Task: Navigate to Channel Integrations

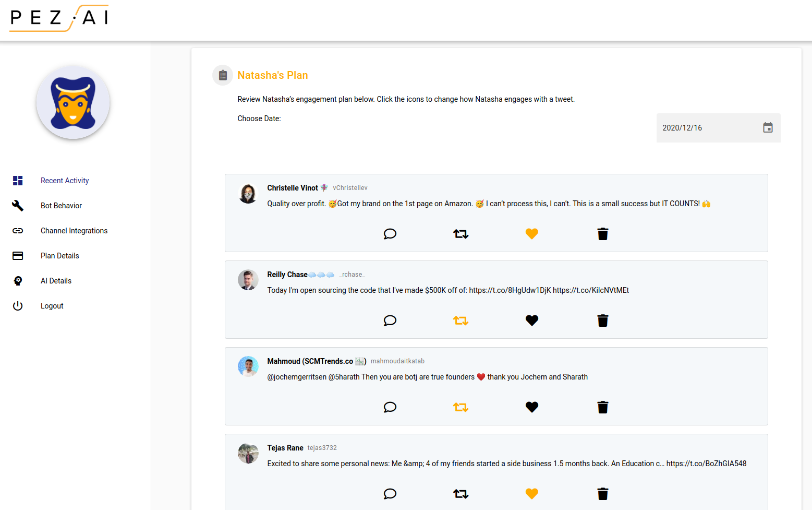Action: pyautogui.click(x=74, y=231)
